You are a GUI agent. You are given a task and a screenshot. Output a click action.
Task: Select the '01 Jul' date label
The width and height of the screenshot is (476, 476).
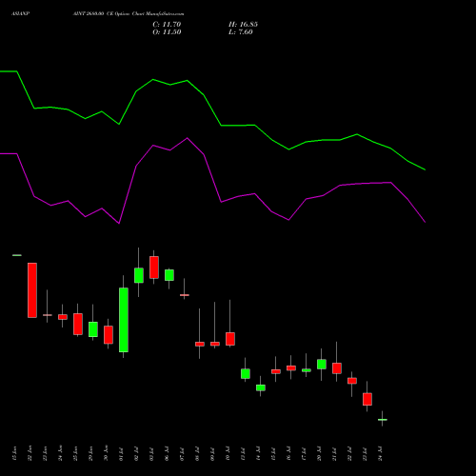pos(121,454)
